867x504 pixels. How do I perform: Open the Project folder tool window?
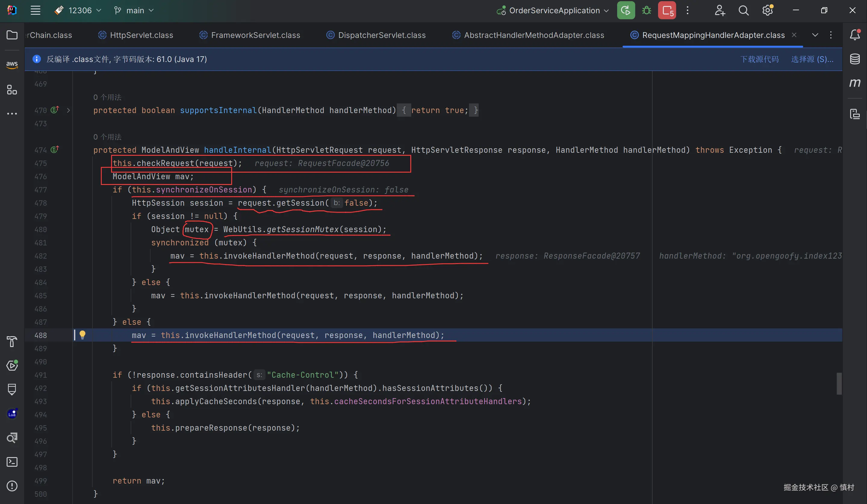coord(12,35)
